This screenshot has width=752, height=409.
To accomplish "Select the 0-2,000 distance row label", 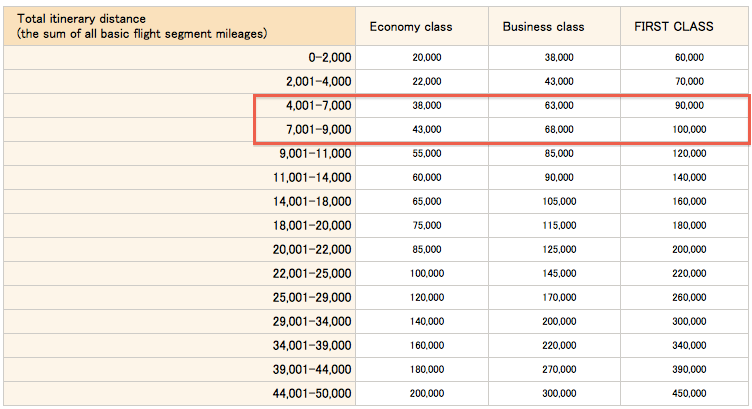I will [318, 57].
